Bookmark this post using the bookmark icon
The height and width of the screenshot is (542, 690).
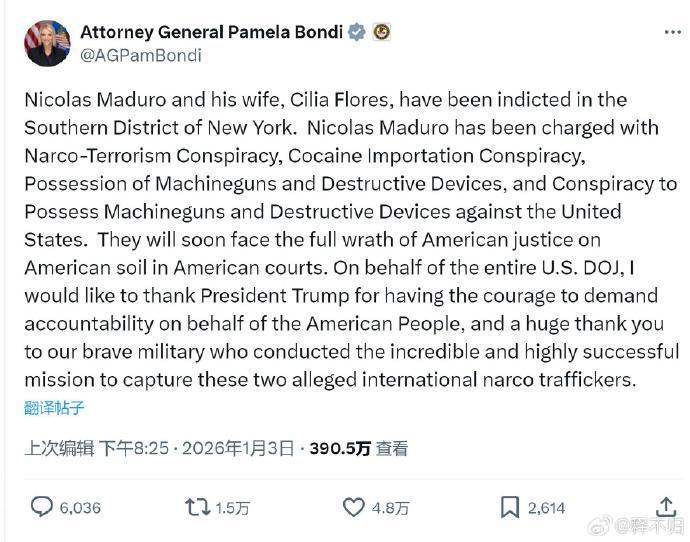tap(510, 507)
